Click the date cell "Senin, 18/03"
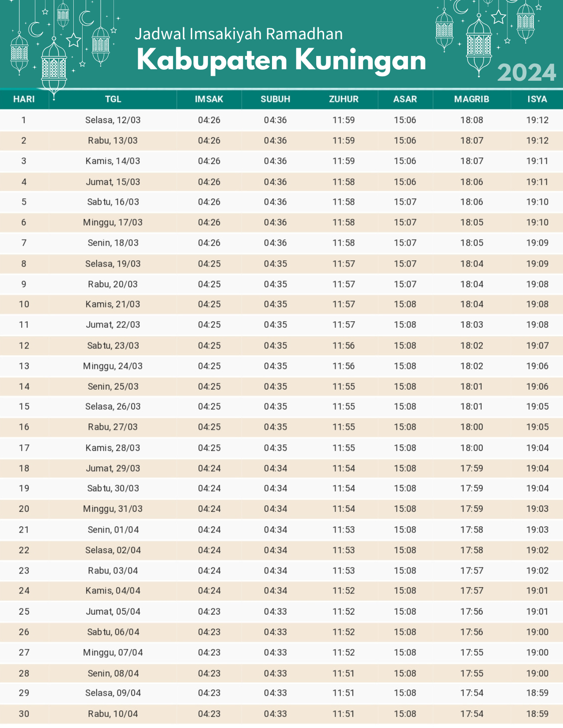The image size is (563, 728). click(113, 243)
